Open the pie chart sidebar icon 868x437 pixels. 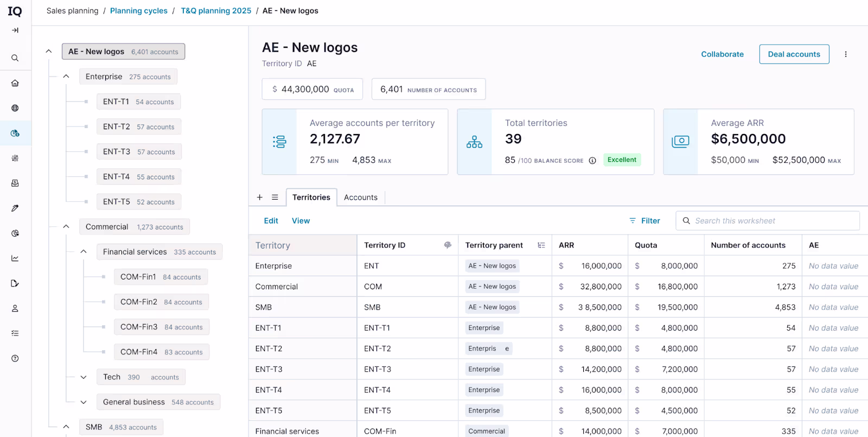coord(15,233)
